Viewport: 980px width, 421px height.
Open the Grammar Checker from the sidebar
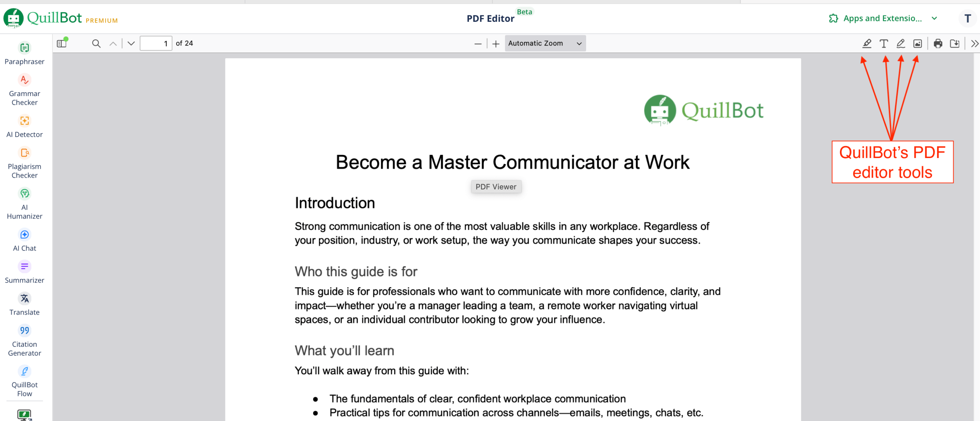pyautogui.click(x=24, y=88)
